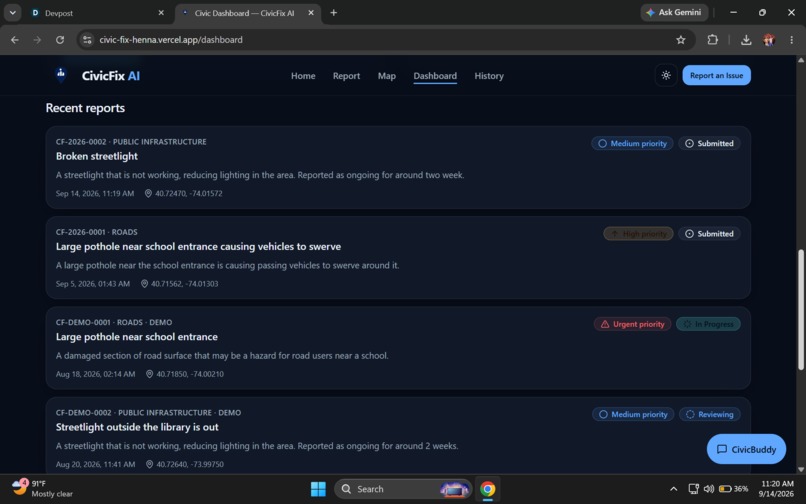Click the 'Sep 5, 2026, 01:43 AM' timestamp
The width and height of the screenshot is (806, 504).
93,284
